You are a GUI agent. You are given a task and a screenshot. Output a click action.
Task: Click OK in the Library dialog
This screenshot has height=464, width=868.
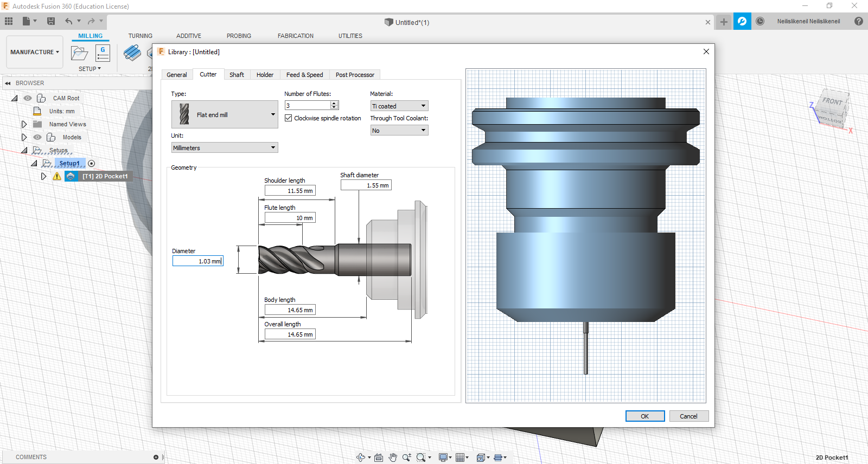[645, 416]
